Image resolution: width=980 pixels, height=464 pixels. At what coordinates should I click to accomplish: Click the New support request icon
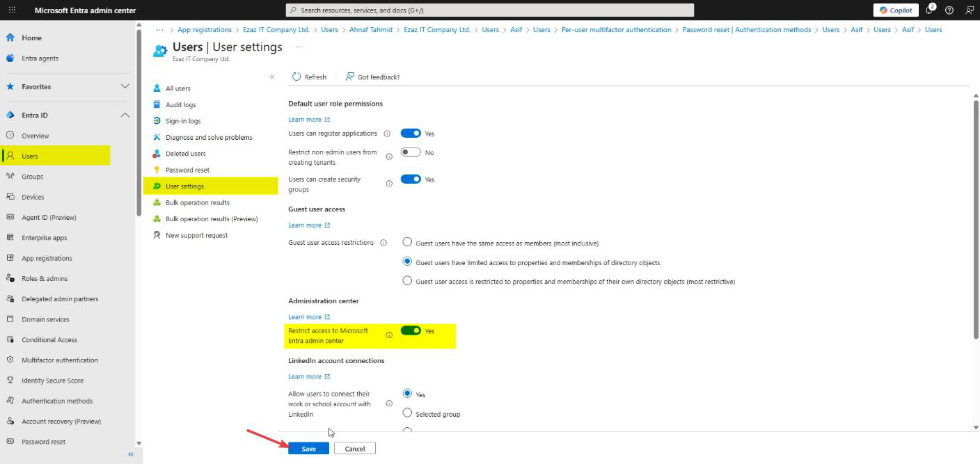[x=157, y=235]
